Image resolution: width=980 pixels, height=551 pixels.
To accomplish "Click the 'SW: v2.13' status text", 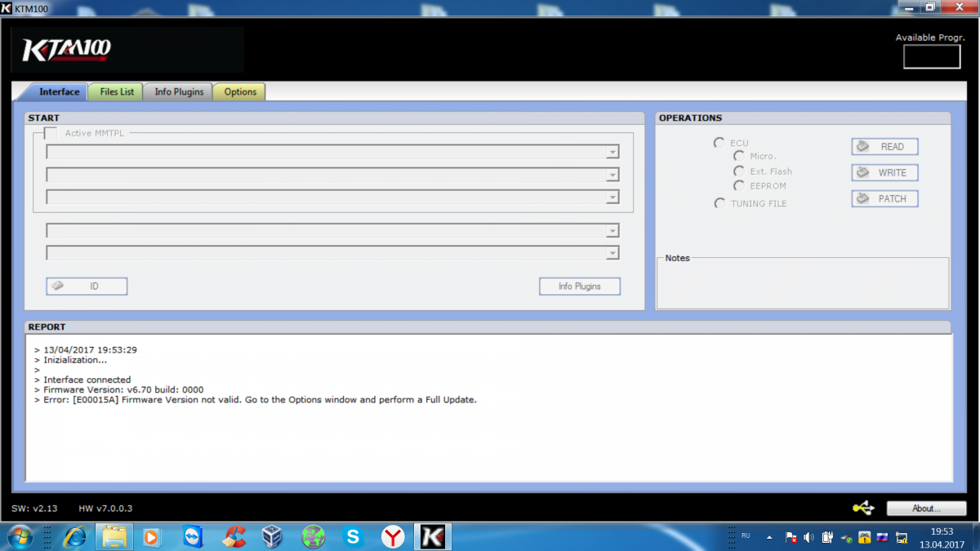I will pyautogui.click(x=33, y=509).
